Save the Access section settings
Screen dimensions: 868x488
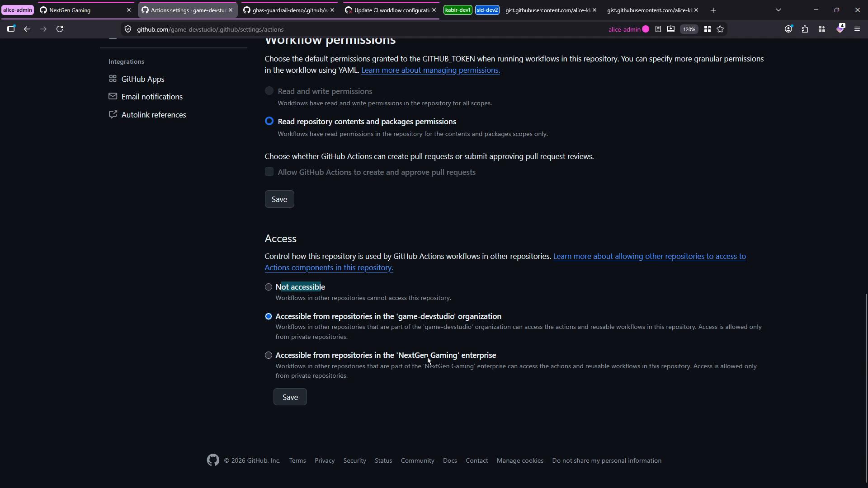(290, 397)
